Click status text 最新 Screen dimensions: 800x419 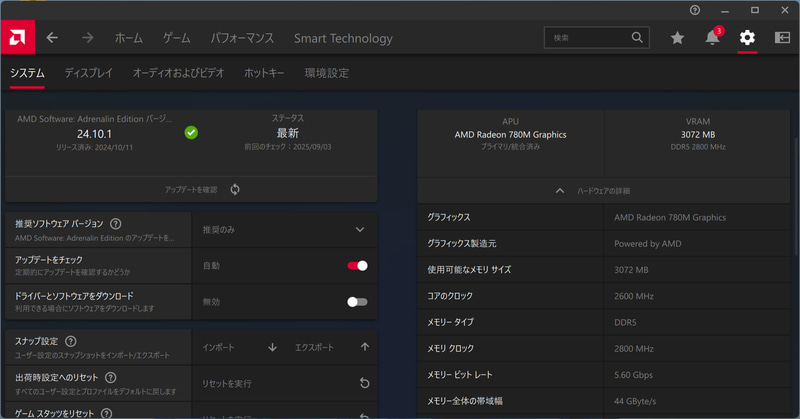pos(288,133)
